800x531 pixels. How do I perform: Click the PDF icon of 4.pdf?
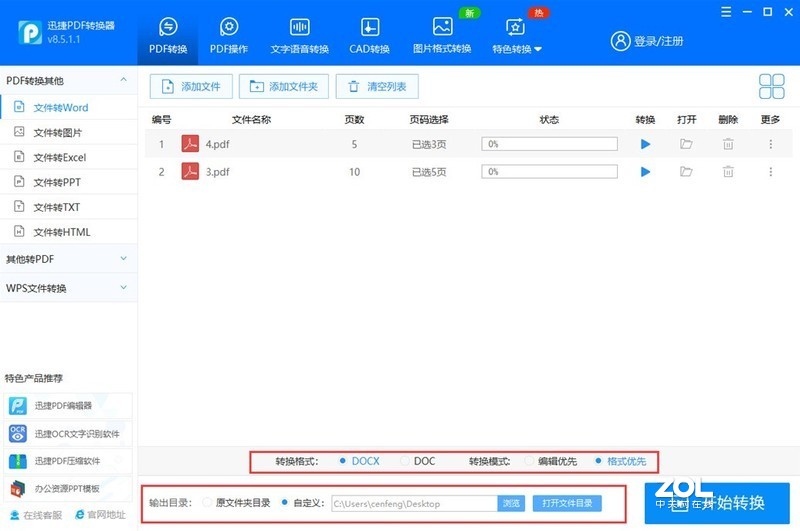[x=190, y=144]
